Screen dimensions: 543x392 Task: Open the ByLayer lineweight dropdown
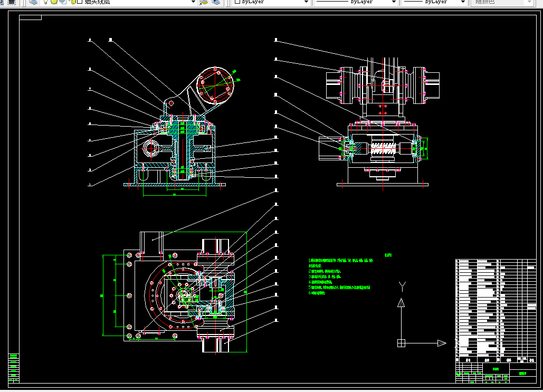pos(434,2)
